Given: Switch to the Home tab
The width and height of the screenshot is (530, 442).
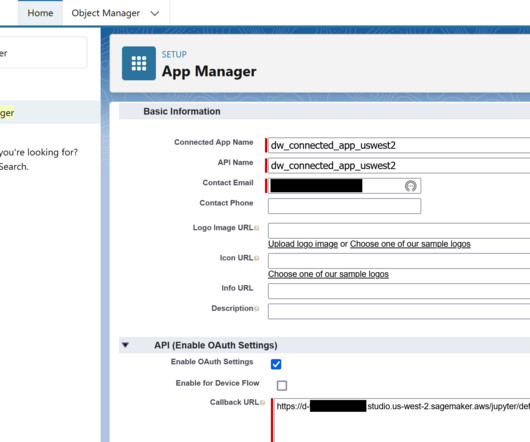Looking at the screenshot, I should coord(40,13).
